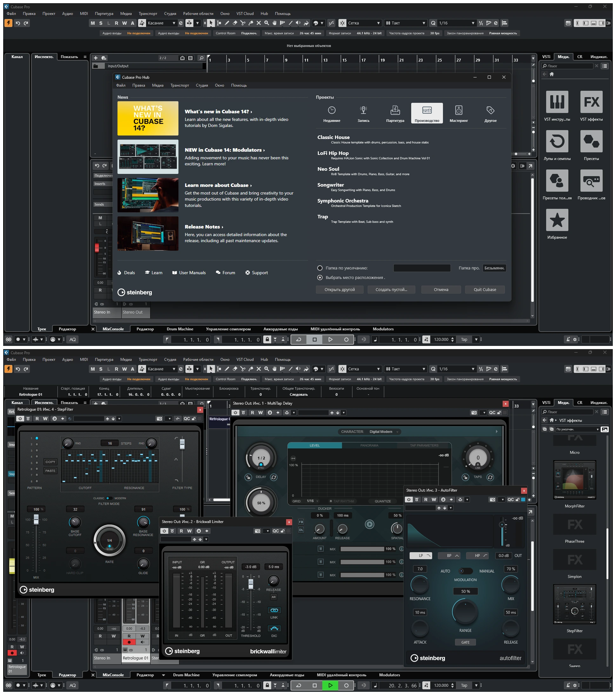Select the LEVEL tab in MultiTap Delay
This screenshot has width=616, height=695.
coord(315,446)
